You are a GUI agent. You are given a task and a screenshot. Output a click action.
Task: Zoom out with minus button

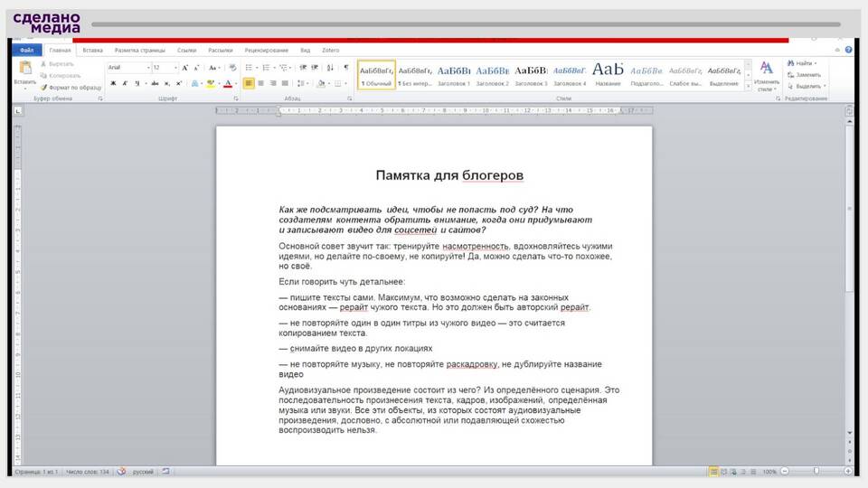tap(785, 472)
